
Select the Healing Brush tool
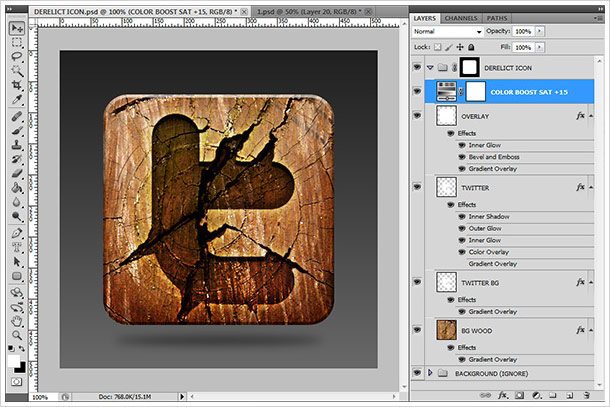pyautogui.click(x=16, y=116)
